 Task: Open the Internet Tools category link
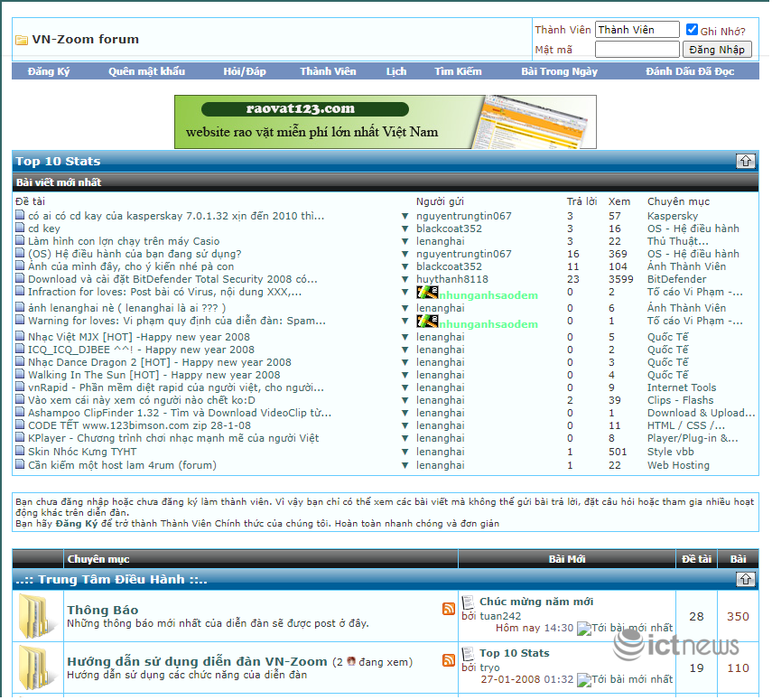tap(682, 387)
